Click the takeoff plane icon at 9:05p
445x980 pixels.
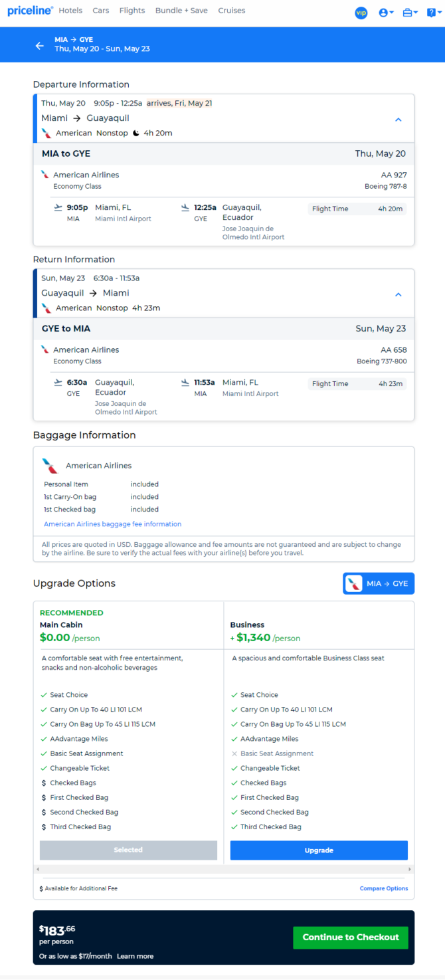[x=58, y=207]
